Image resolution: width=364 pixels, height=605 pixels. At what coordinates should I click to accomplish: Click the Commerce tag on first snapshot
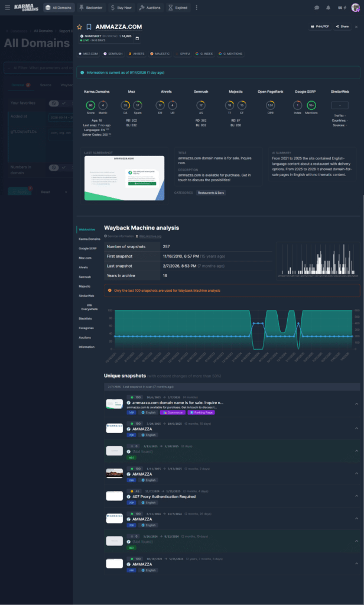click(173, 412)
